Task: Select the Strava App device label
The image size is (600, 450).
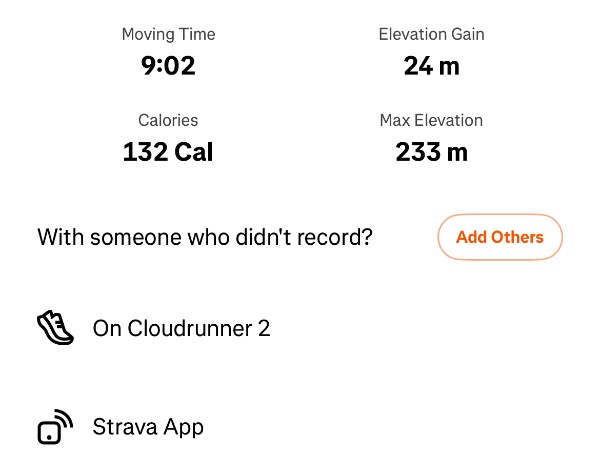Action: pos(148,427)
